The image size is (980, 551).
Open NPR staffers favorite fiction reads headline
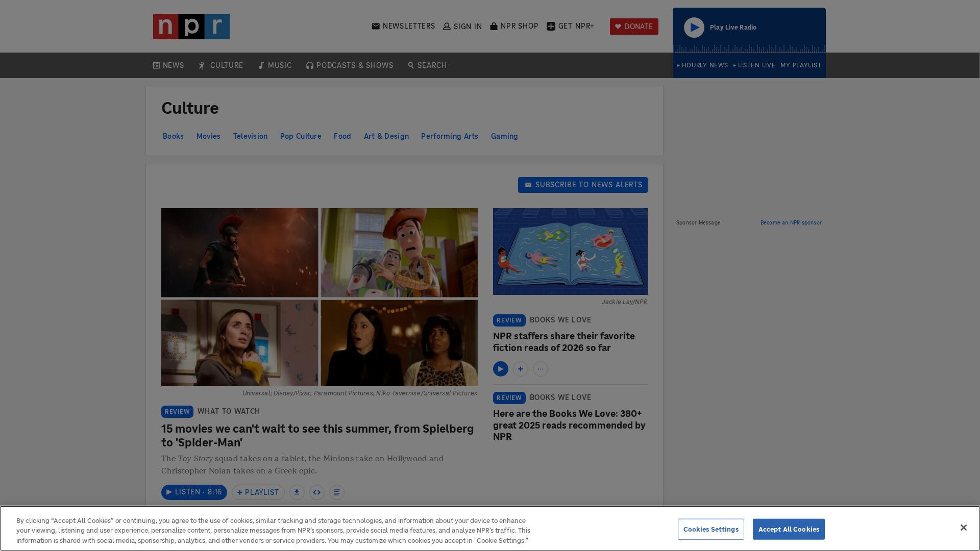pos(564,342)
